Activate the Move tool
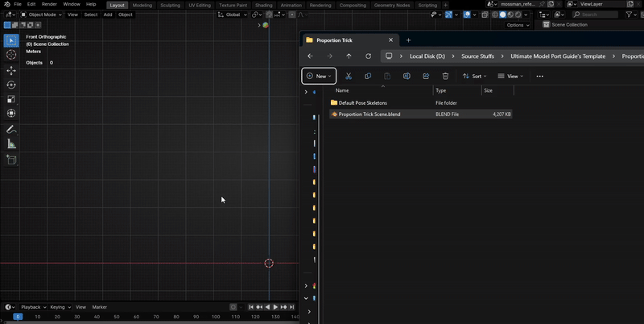644x324 pixels. tap(11, 70)
